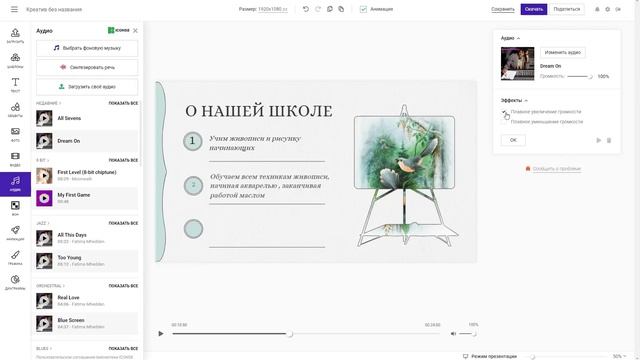Expand the 8 BIT music category
Viewport: 640px width, 360px height.
(x=42, y=160)
